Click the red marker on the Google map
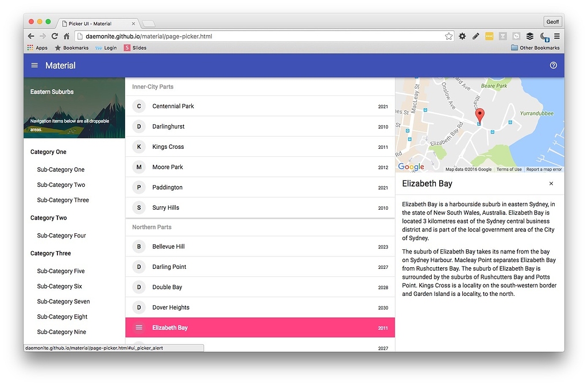This screenshot has width=588, height=385. (480, 115)
